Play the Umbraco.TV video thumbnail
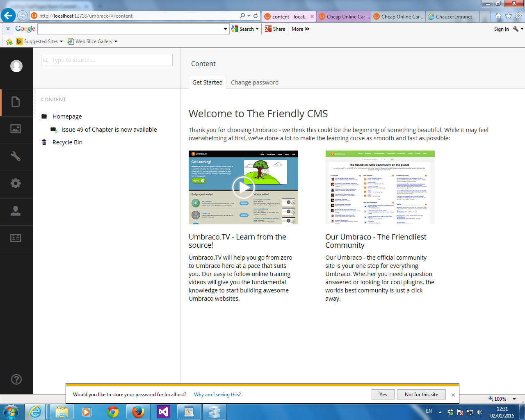Image resolution: width=525 pixels, height=420 pixels. [243, 187]
